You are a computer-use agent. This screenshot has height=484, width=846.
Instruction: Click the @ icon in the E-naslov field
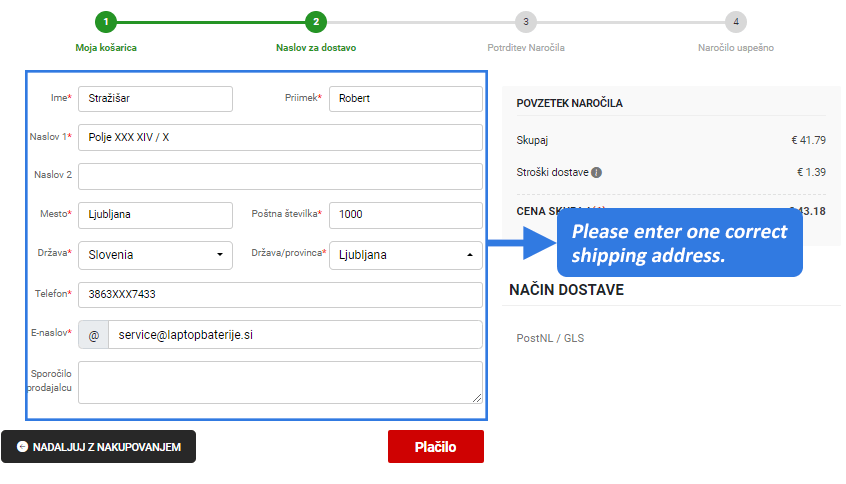[x=93, y=335]
